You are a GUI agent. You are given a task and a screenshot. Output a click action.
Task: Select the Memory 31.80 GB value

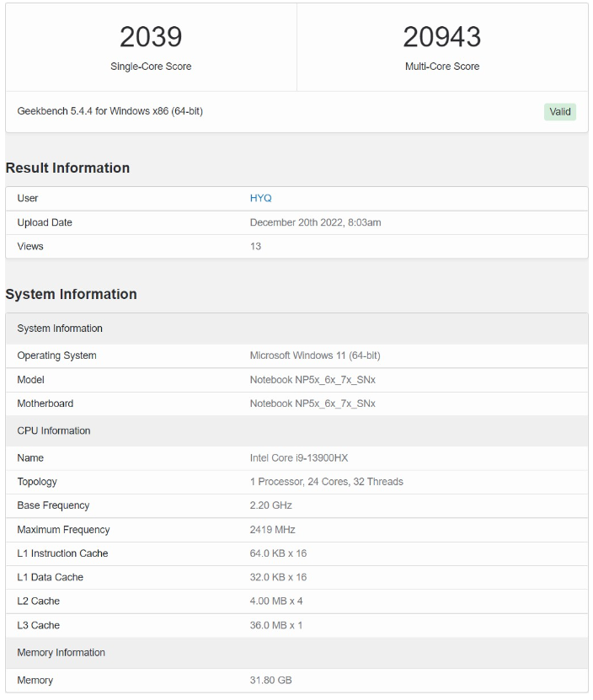pyautogui.click(x=270, y=681)
